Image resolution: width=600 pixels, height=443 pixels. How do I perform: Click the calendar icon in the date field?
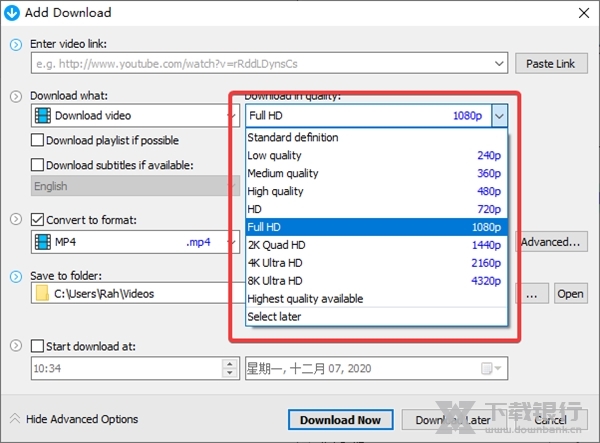(x=486, y=368)
